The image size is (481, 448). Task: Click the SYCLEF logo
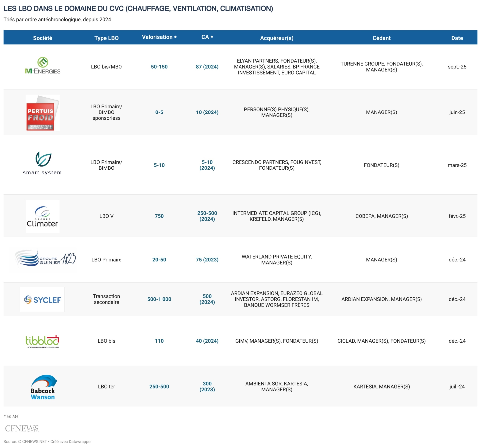coord(43,300)
